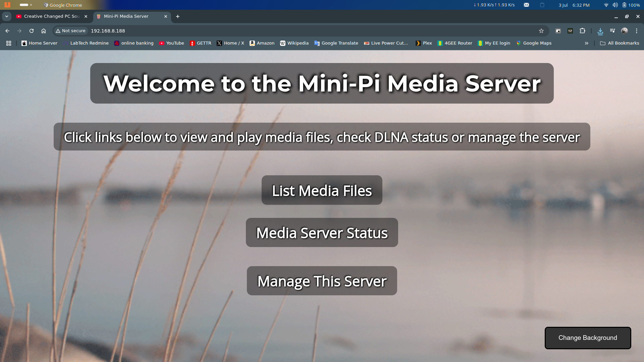Open the YouTube bookmark icon
The image size is (644, 362).
[x=161, y=43]
